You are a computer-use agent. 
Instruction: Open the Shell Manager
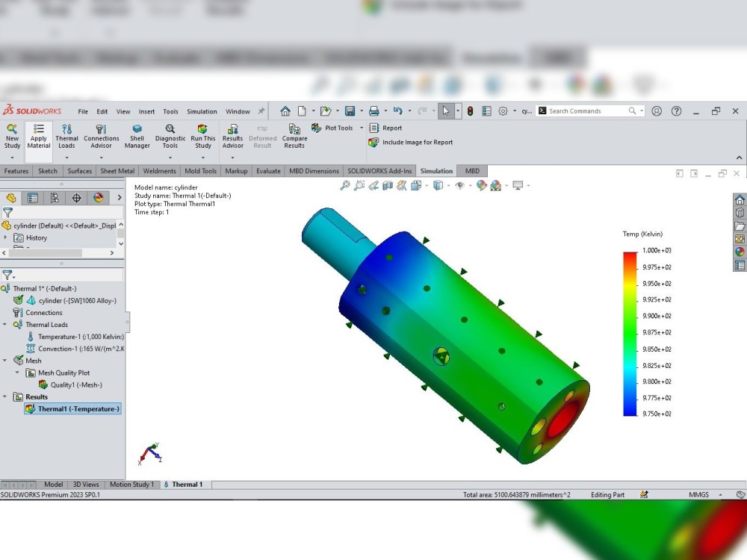[137, 137]
